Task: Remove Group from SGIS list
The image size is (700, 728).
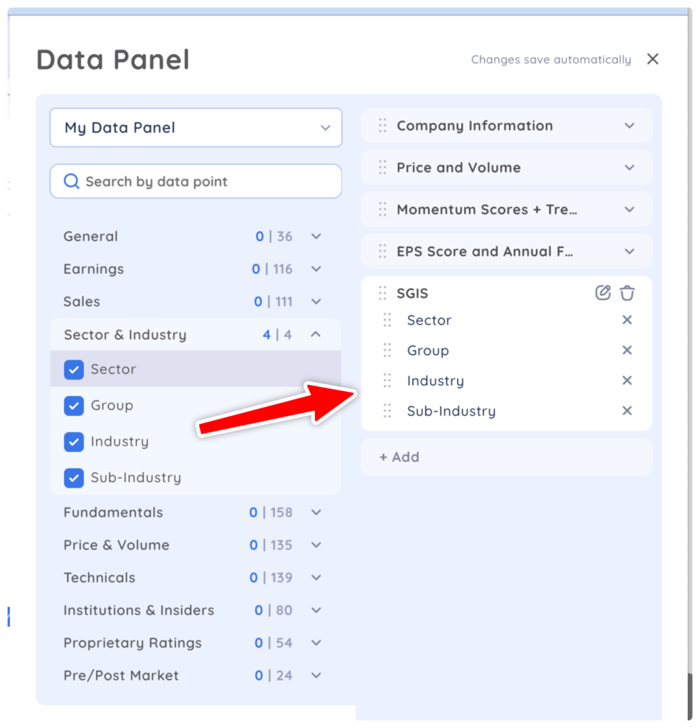Action: coord(627,350)
